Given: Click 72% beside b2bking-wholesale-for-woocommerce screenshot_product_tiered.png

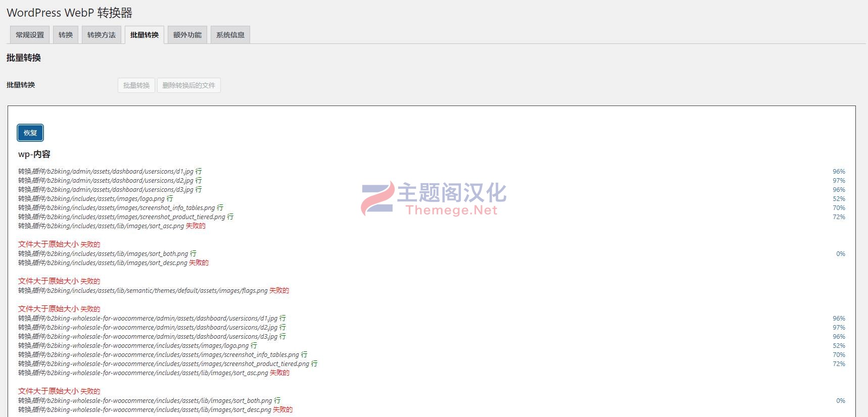Looking at the screenshot, I should point(839,364).
